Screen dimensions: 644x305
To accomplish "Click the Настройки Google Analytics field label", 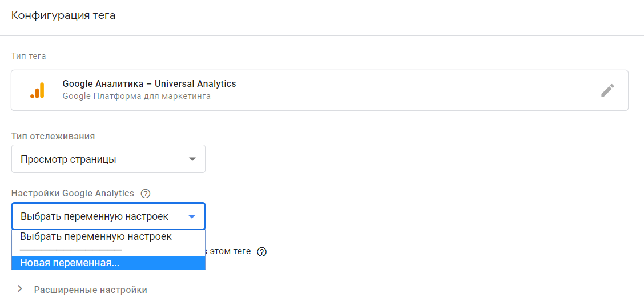I will 73,194.
